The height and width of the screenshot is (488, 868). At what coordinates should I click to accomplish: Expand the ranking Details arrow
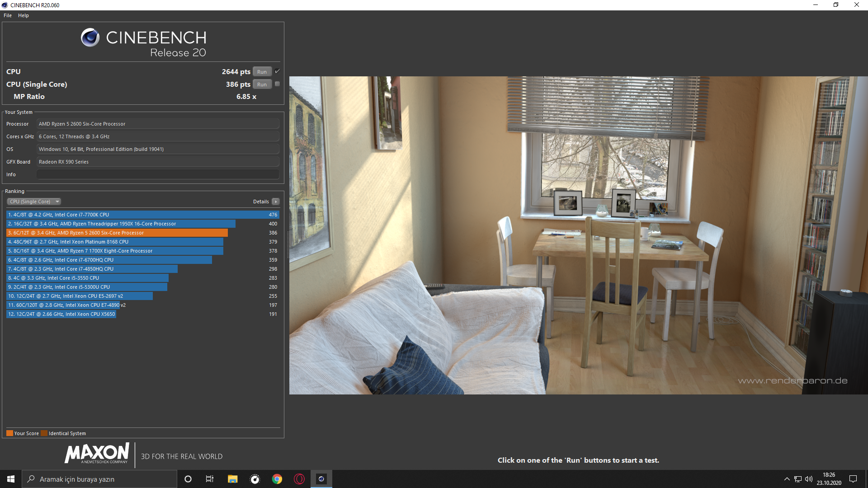[276, 202]
